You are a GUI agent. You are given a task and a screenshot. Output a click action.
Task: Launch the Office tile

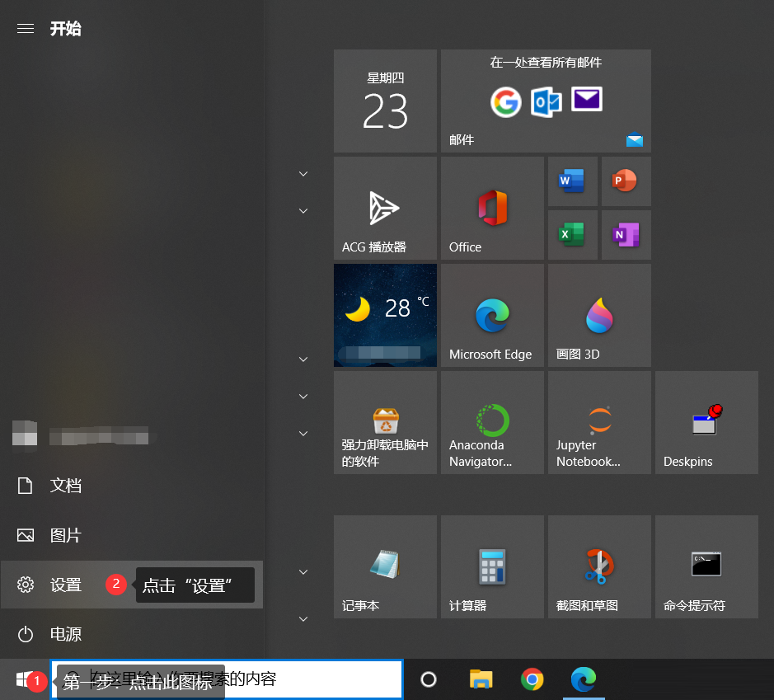tap(492, 209)
